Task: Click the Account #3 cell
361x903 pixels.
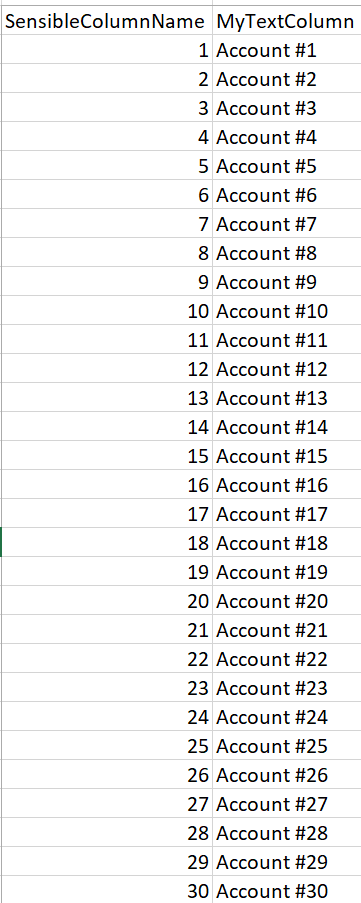Action: tap(287, 108)
